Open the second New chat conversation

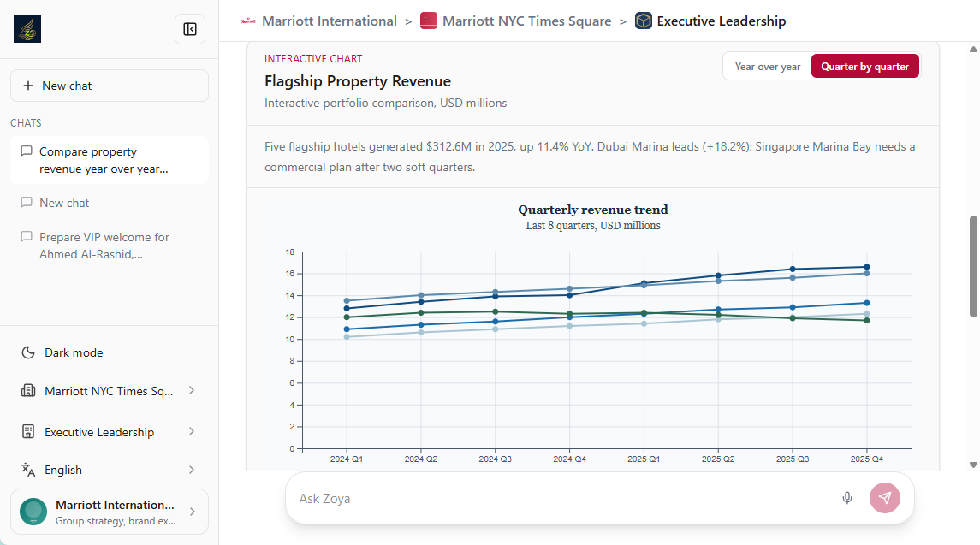(110, 203)
